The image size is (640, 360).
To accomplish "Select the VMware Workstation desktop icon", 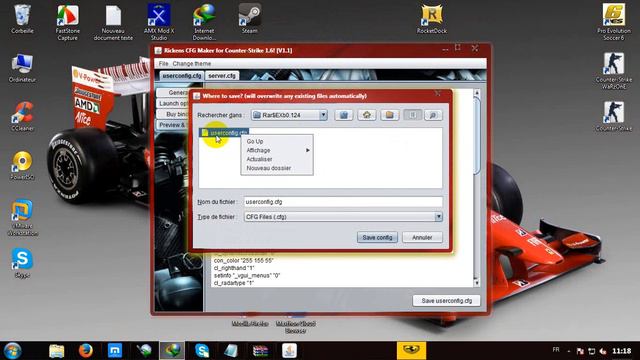I will [22, 218].
